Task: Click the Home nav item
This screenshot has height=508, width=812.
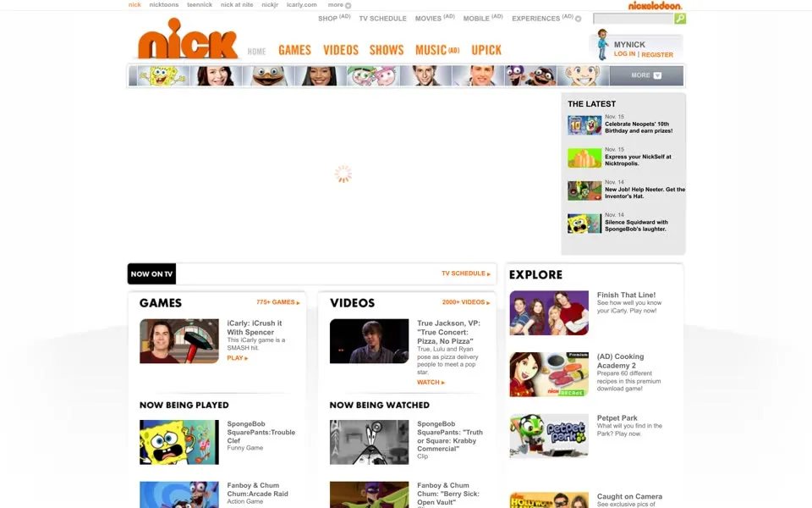Action: (x=257, y=52)
